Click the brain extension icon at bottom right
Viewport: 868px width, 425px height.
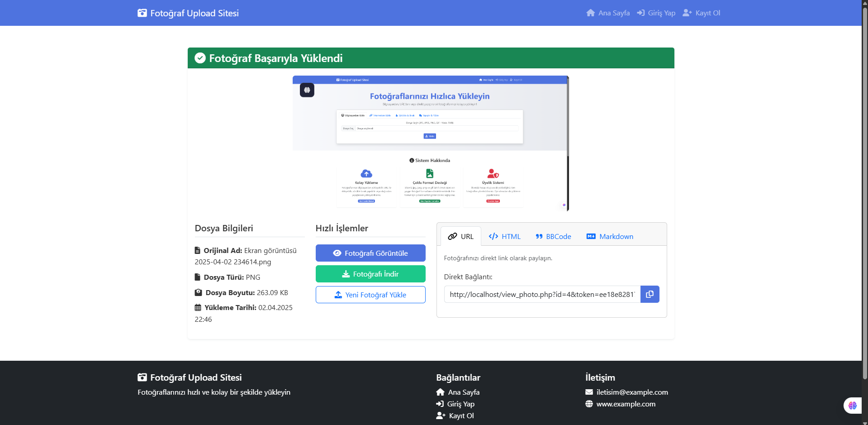(852, 405)
